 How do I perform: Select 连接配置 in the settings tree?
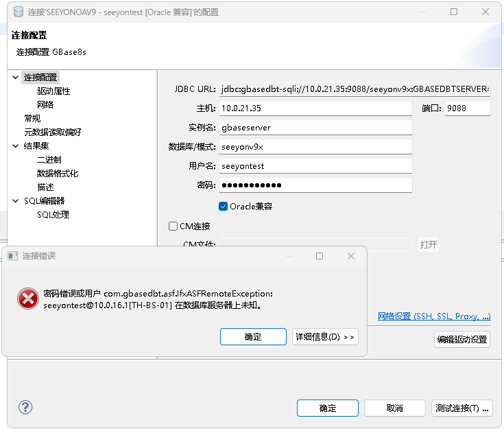click(x=40, y=78)
